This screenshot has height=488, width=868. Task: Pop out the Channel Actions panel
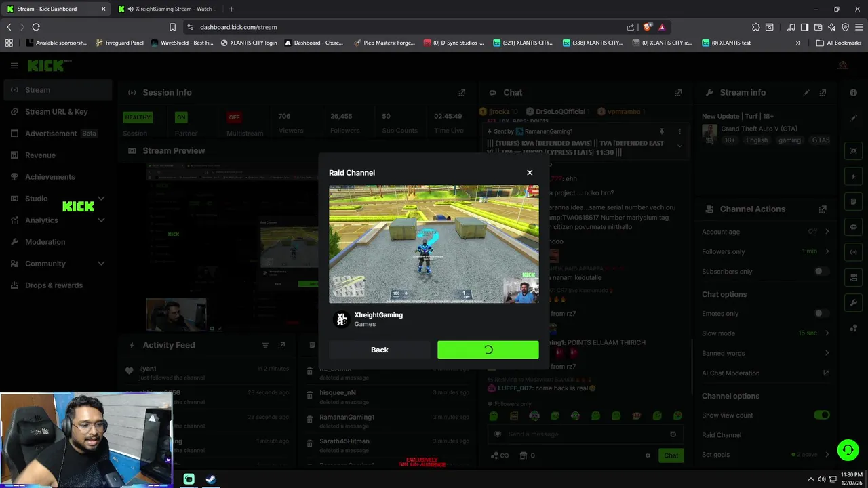pyautogui.click(x=823, y=209)
